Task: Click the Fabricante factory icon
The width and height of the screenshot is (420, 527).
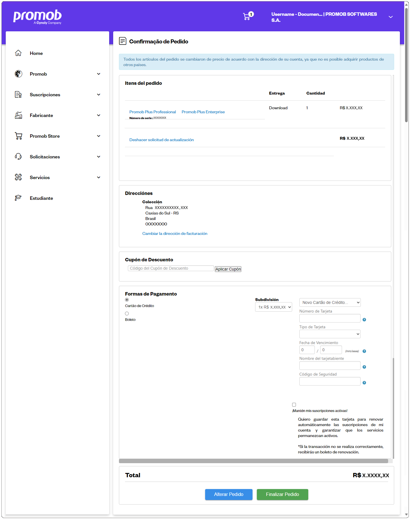Action: tap(18, 115)
